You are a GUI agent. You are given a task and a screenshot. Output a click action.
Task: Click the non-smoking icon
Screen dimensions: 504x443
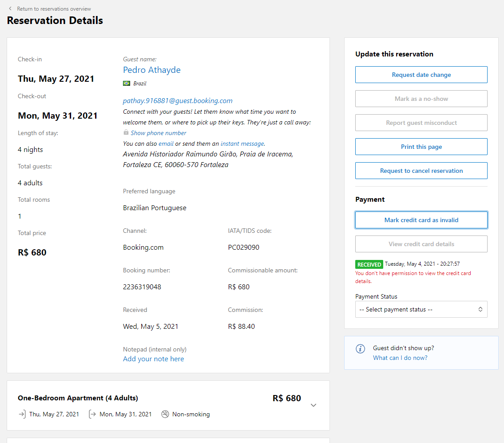coord(165,414)
